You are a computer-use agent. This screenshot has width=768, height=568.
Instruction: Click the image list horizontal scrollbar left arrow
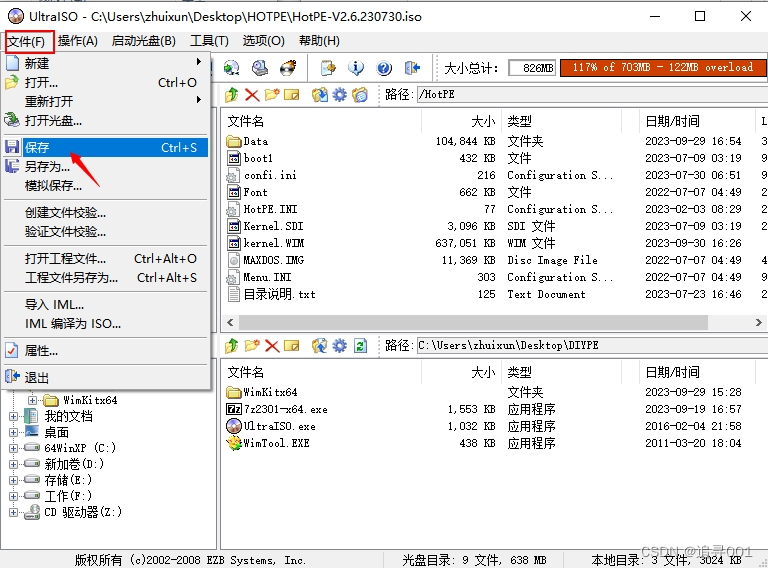[x=230, y=322]
